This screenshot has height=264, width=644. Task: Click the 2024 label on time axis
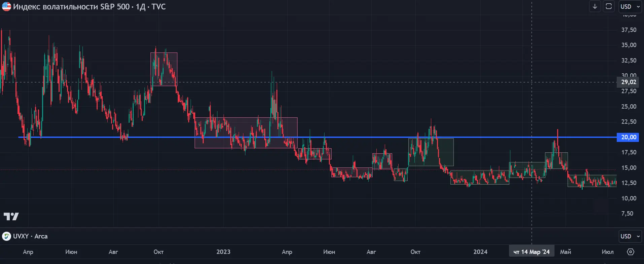pos(480,252)
